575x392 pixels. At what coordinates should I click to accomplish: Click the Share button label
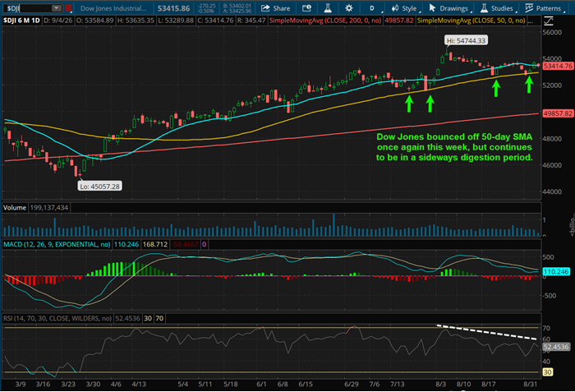point(281,8)
